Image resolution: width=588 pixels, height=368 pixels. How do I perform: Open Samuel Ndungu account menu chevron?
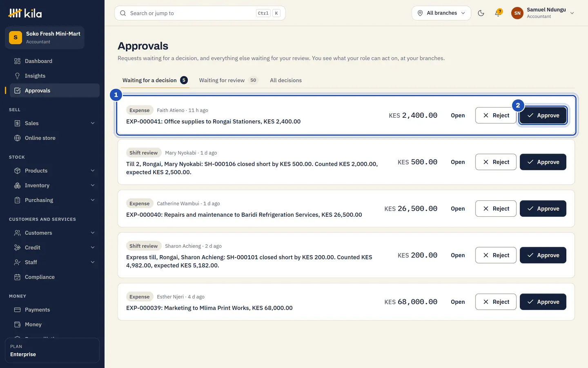572,13
